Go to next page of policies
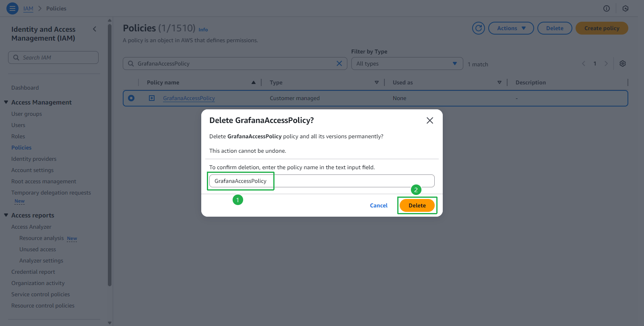This screenshot has height=326, width=644. click(x=606, y=64)
